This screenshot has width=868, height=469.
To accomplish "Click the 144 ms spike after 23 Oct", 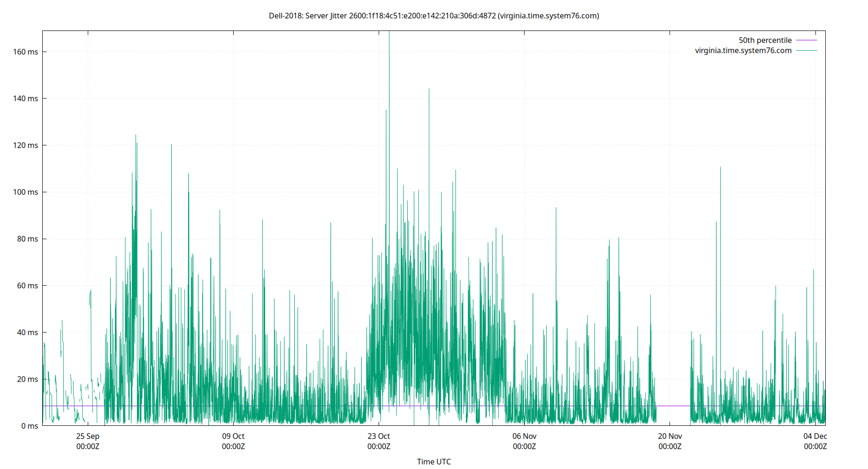I will (429, 94).
